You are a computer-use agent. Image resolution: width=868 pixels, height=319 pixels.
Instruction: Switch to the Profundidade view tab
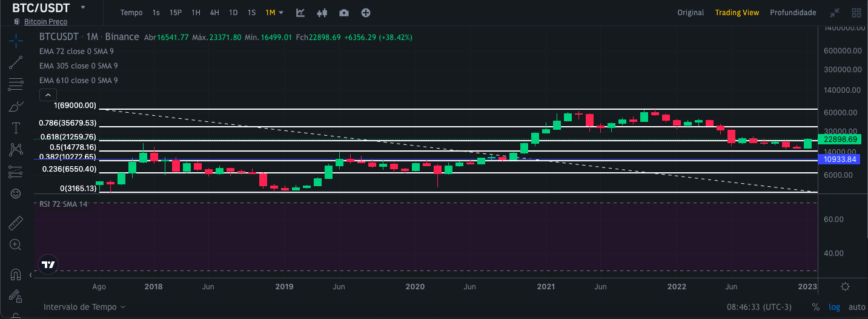(x=793, y=13)
